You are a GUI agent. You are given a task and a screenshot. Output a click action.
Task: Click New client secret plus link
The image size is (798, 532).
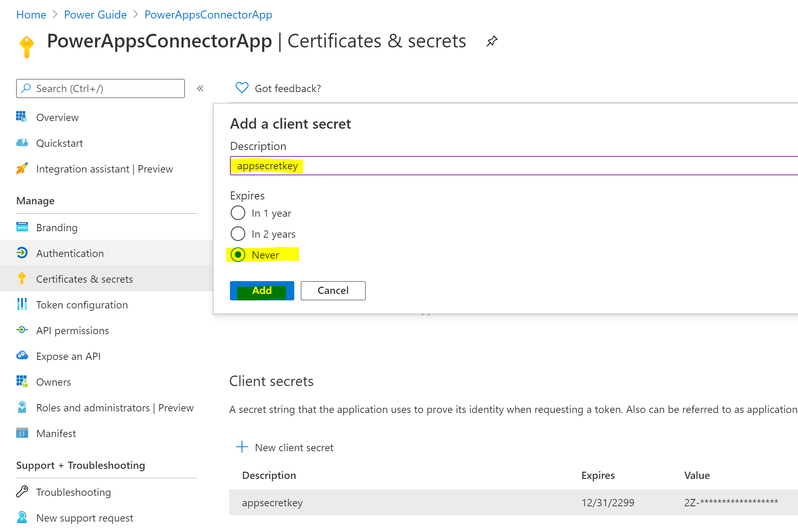tap(285, 447)
